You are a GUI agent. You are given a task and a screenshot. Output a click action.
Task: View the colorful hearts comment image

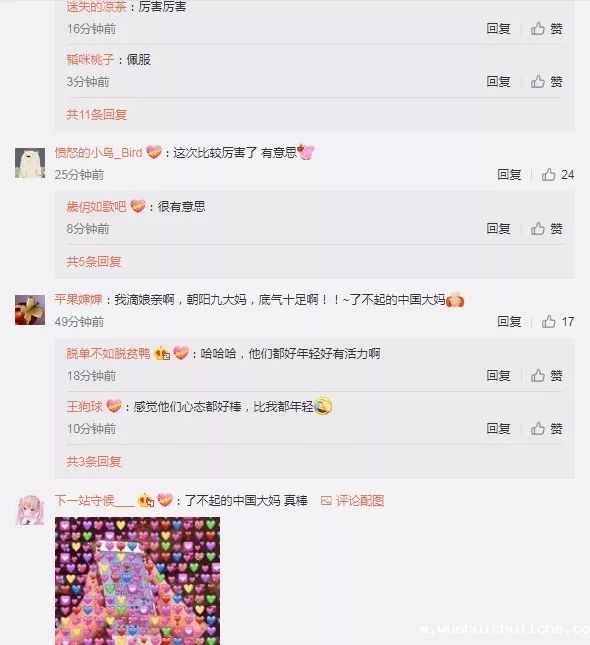(x=137, y=581)
